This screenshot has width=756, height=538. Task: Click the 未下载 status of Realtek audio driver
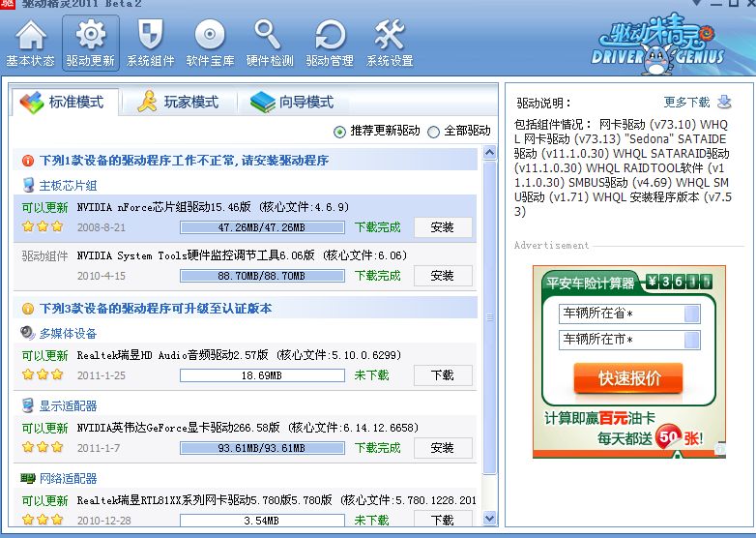tap(371, 375)
